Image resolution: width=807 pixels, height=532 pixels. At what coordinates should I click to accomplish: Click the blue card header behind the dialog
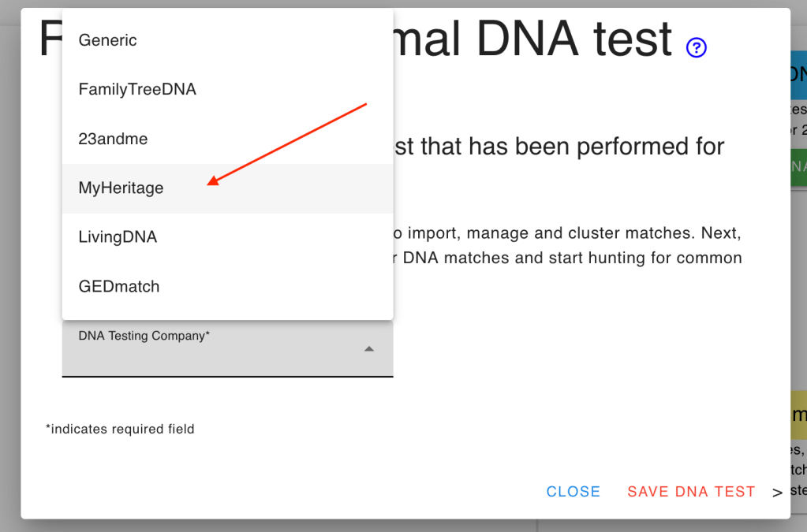pyautogui.click(x=798, y=74)
